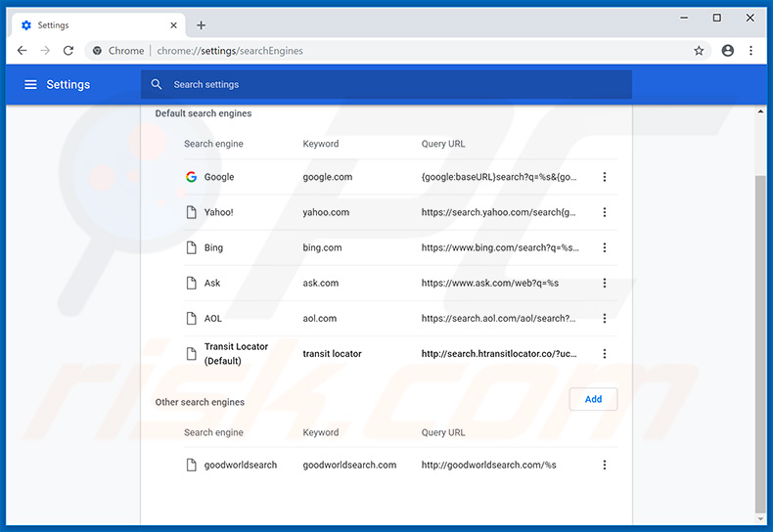Image resolution: width=773 pixels, height=532 pixels.
Task: Click the Yahoo! page icon
Action: [191, 212]
